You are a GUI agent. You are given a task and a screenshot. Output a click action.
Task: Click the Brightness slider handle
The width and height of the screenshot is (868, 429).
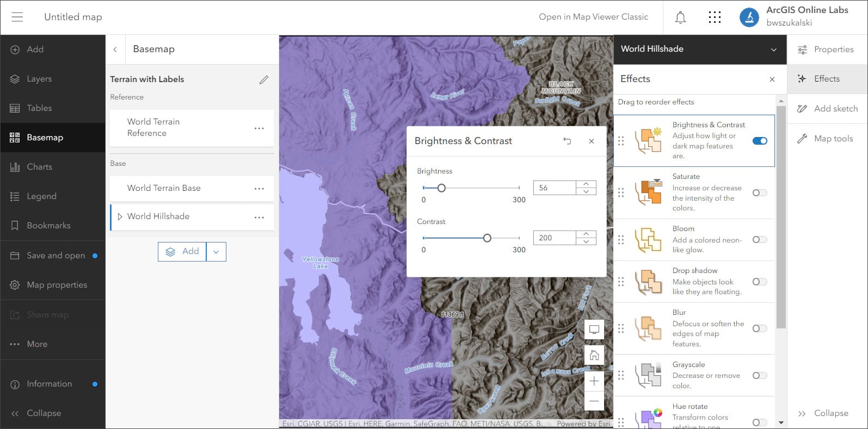click(441, 188)
